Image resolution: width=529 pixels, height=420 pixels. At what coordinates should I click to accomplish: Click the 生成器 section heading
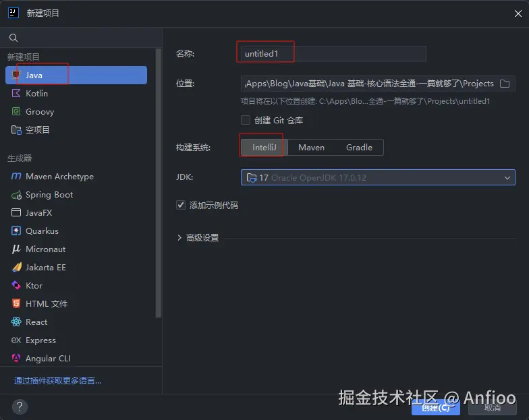click(x=20, y=158)
